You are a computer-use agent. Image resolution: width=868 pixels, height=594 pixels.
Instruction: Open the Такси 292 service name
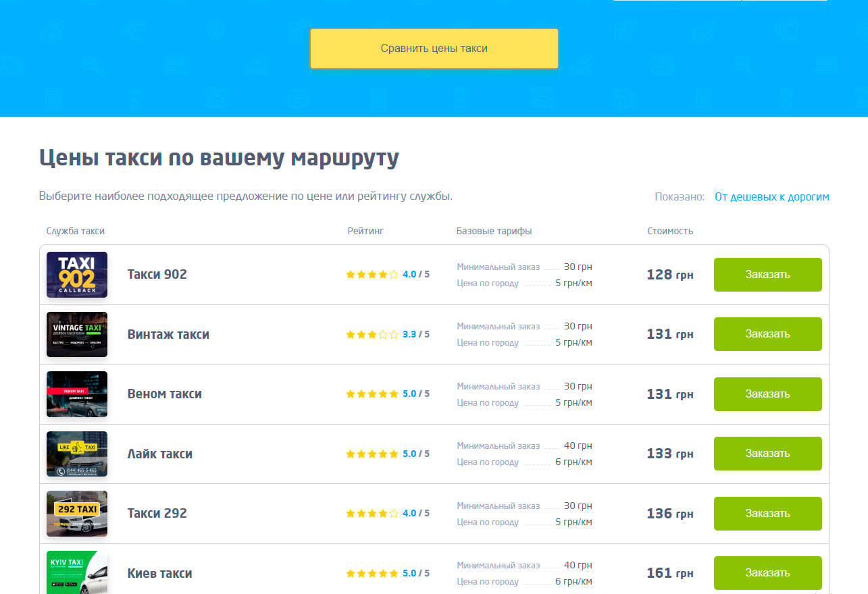point(157,514)
